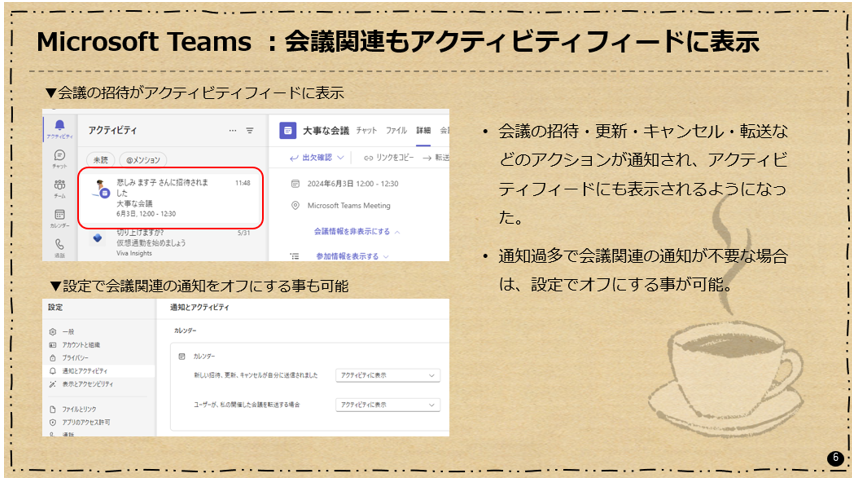Screen dimensions: 852x481
Task: Copy meeting link with リンクをコピー
Action: 389,158
